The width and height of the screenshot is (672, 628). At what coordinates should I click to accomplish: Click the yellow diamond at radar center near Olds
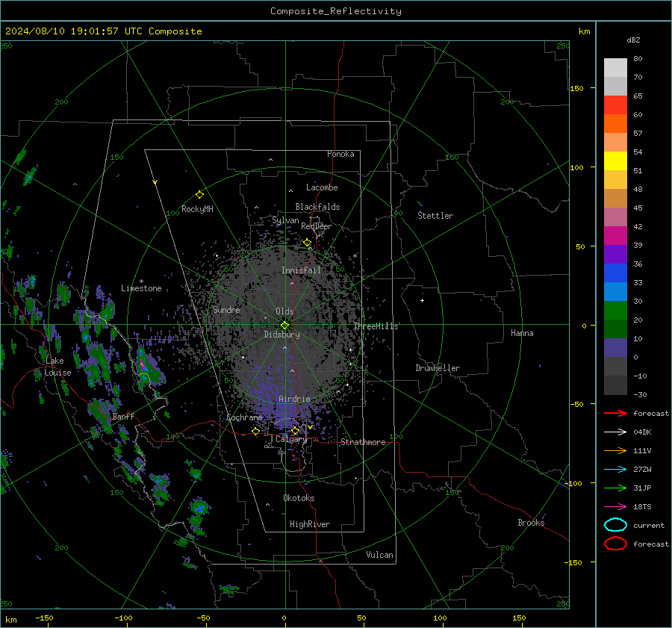tap(284, 325)
